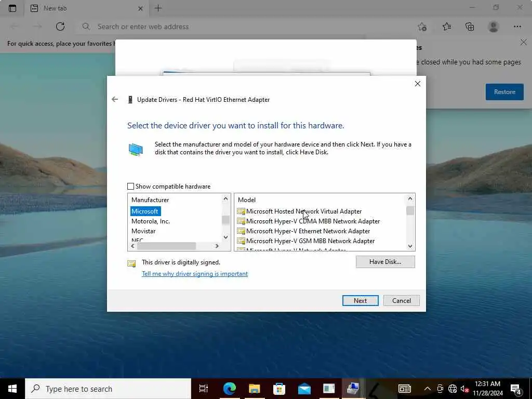Click taskbar search box
The height and width of the screenshot is (399, 532).
tap(108, 389)
